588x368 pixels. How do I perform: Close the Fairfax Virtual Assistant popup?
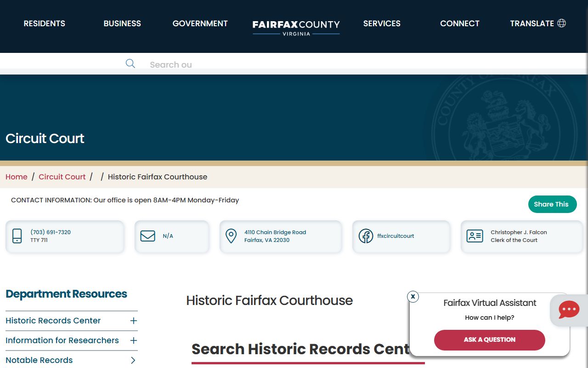pyautogui.click(x=413, y=297)
